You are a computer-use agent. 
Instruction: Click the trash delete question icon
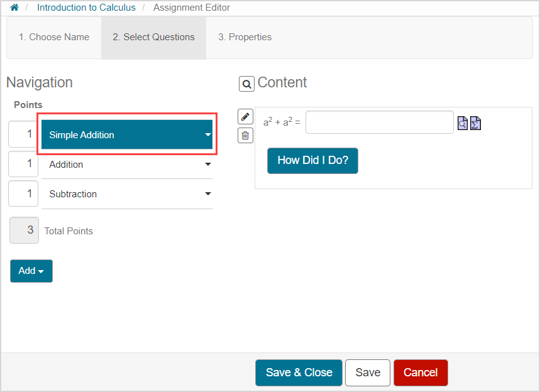coord(245,135)
